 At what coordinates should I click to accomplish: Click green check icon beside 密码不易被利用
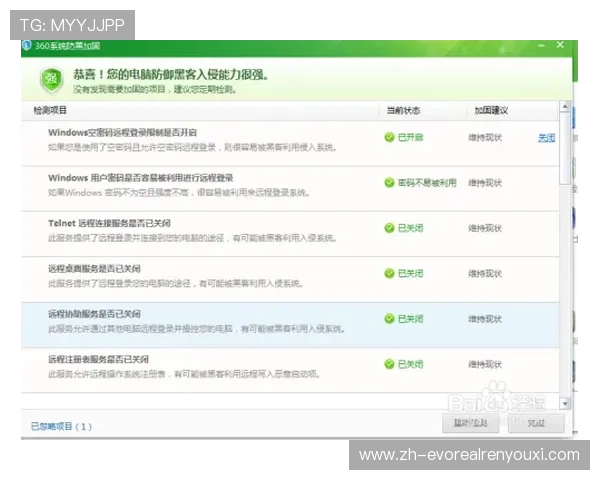(x=389, y=183)
